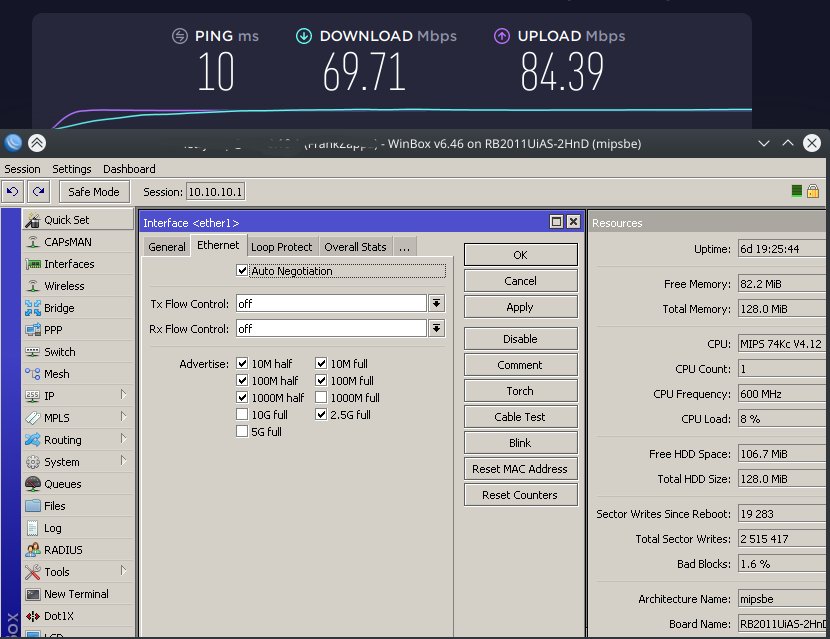
Task: Switch to Loop Protect tab
Action: (x=282, y=247)
